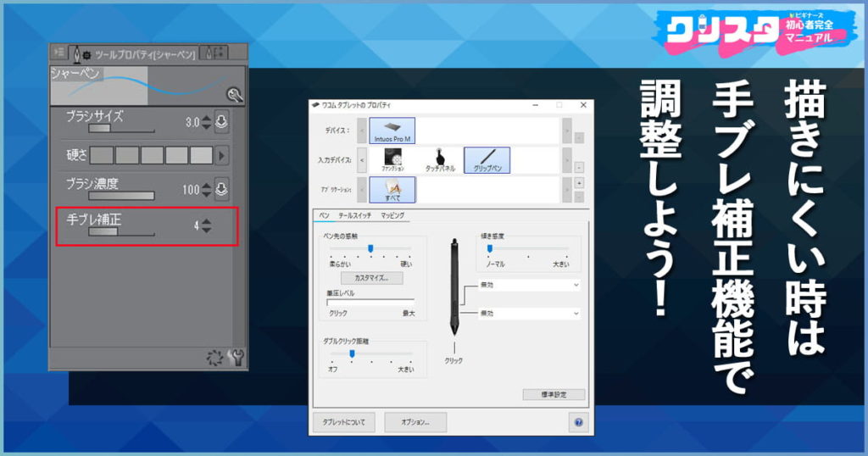Click the ブラシサイズ slider bar
868x456 pixels.
(x=121, y=129)
